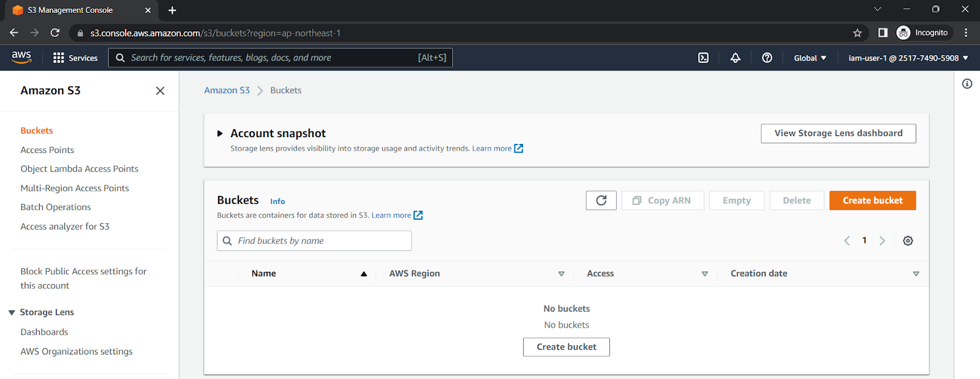Image resolution: width=980 pixels, height=379 pixels.
Task: Click the Copy ARN button
Action: point(663,200)
